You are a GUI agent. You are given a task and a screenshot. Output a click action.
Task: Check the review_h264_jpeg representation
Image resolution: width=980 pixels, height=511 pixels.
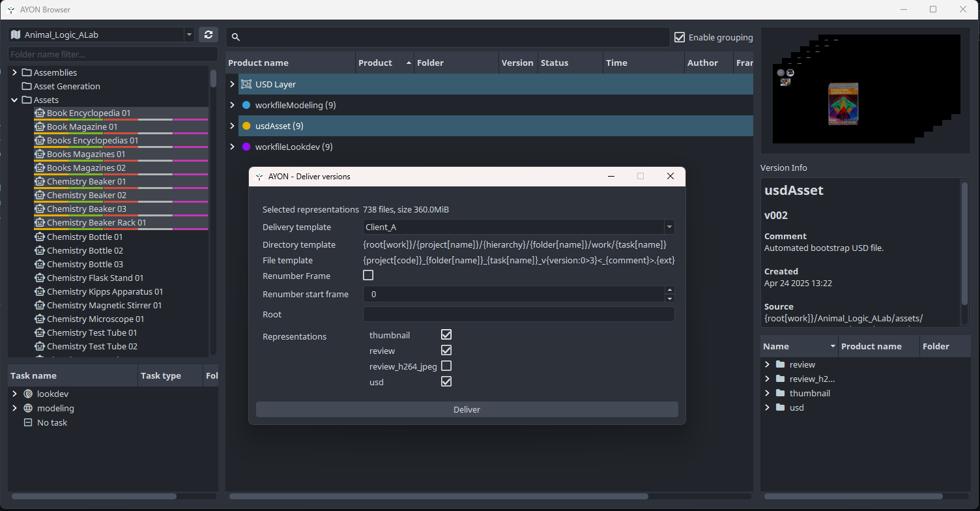tap(446, 366)
